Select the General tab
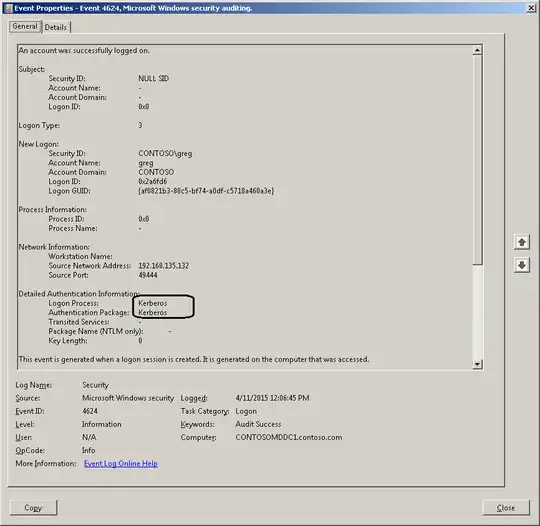 point(25,26)
